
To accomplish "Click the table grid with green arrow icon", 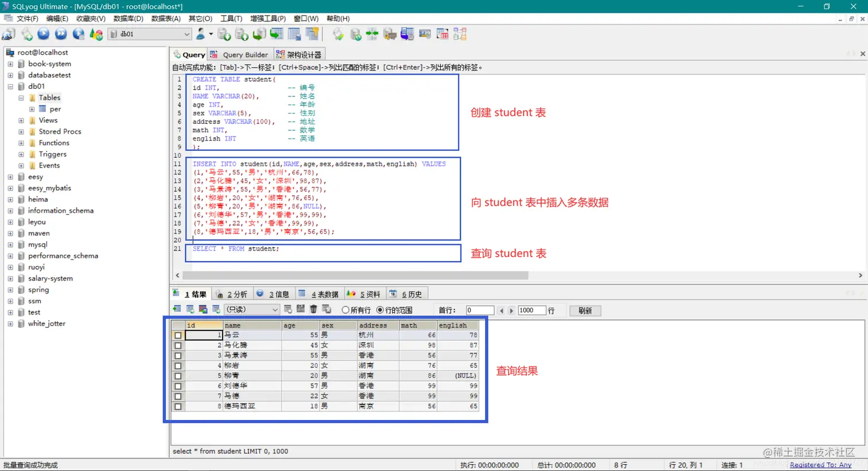I will pyautogui.click(x=277, y=34).
